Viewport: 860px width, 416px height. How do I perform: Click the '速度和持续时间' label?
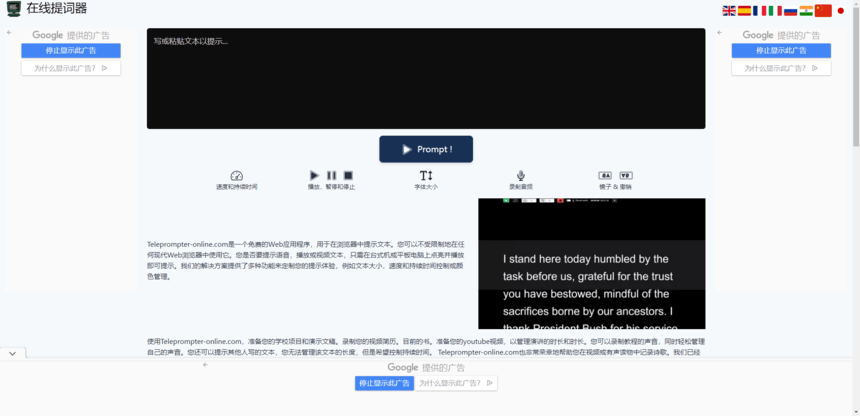point(236,187)
